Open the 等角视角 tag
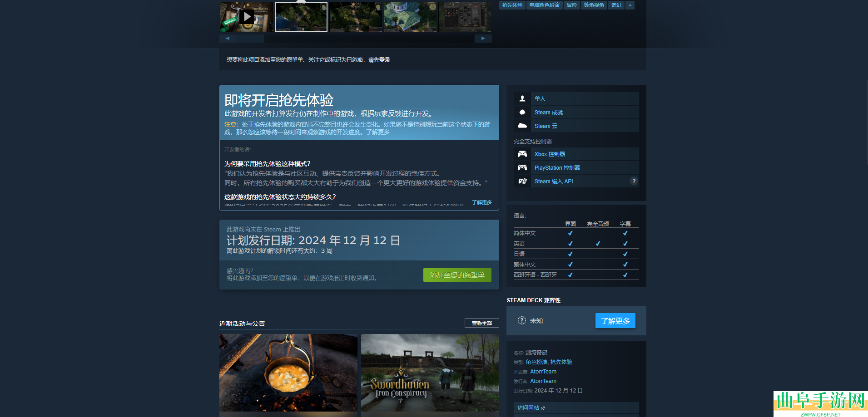Screen dimensions: 868x417 pyautogui.click(x=594, y=5)
